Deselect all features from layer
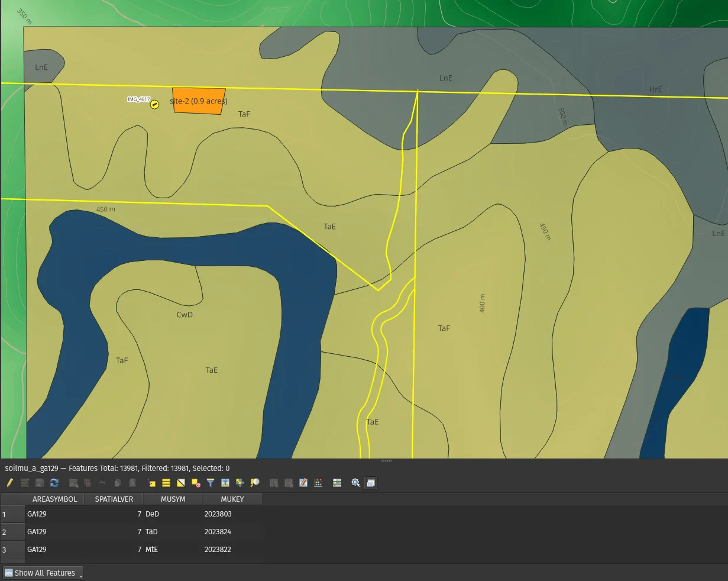The width and height of the screenshot is (728, 581). (x=196, y=483)
